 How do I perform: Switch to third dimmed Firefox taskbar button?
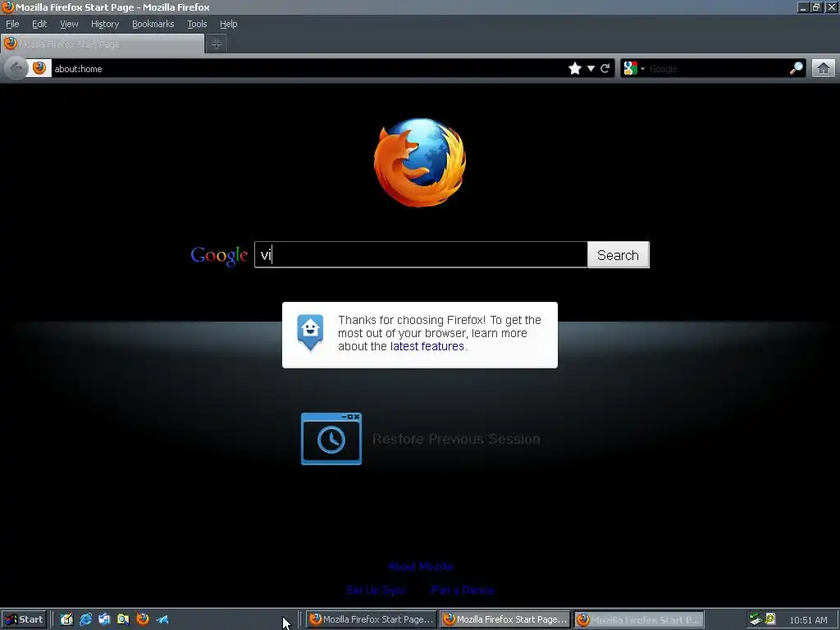(639, 619)
